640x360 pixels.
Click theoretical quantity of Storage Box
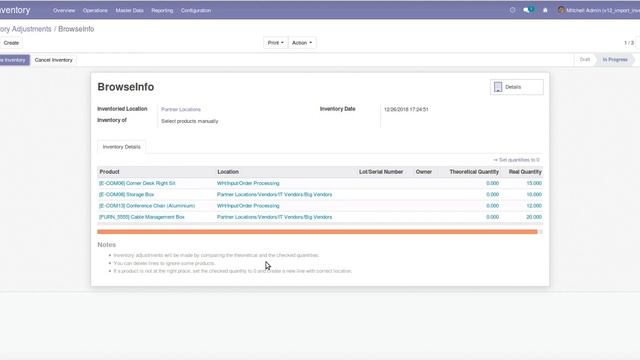tap(492, 195)
